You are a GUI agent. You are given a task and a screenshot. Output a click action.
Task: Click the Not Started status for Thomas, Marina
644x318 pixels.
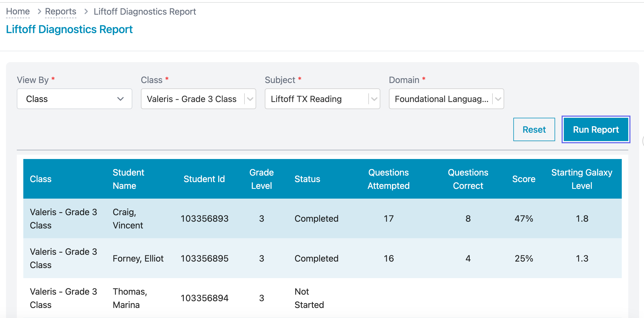tap(309, 298)
